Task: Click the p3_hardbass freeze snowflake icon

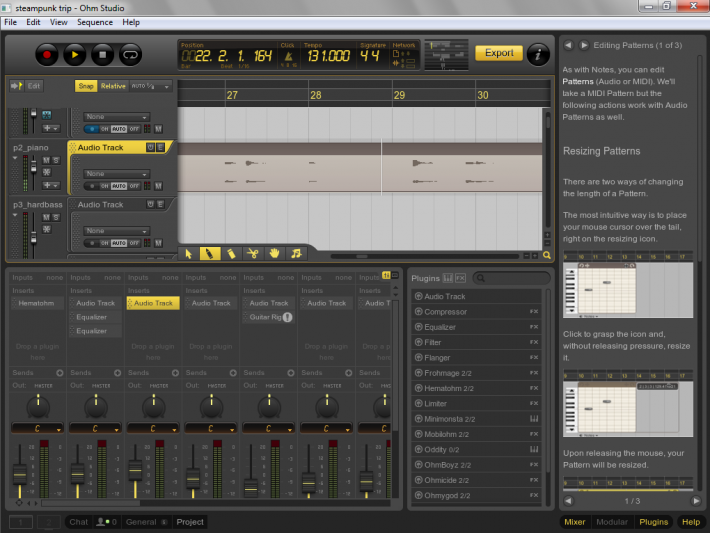Action: (46, 229)
